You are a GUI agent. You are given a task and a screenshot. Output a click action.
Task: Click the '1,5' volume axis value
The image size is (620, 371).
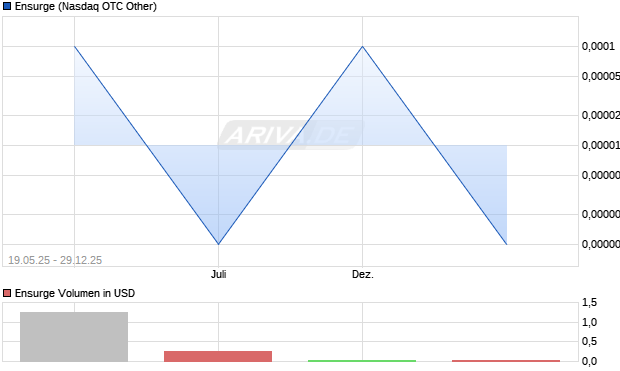(589, 303)
